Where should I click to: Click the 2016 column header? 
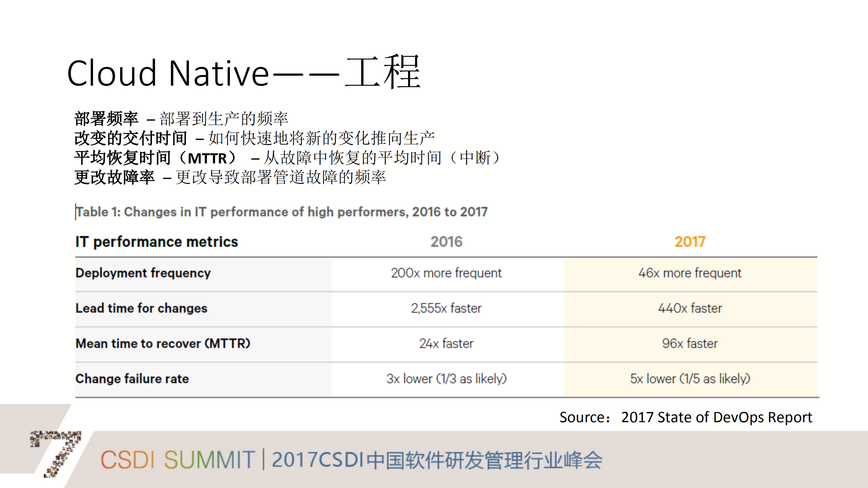(x=446, y=242)
